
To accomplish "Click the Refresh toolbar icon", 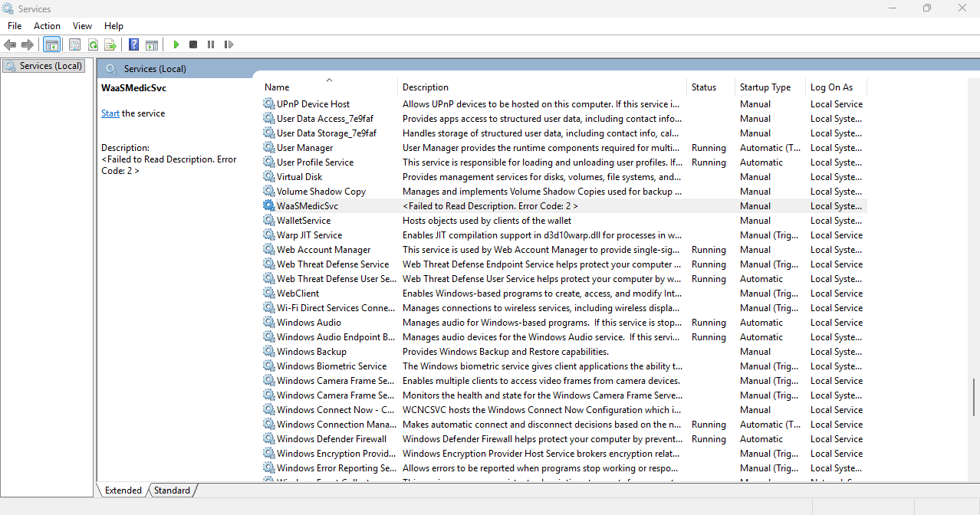I will coord(93,44).
